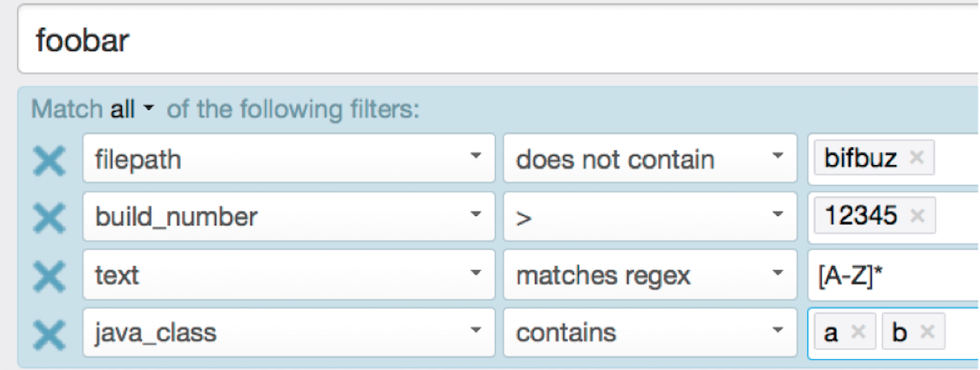The width and height of the screenshot is (980, 370).
Task: Remove the 12345 tag
Action: click(916, 216)
